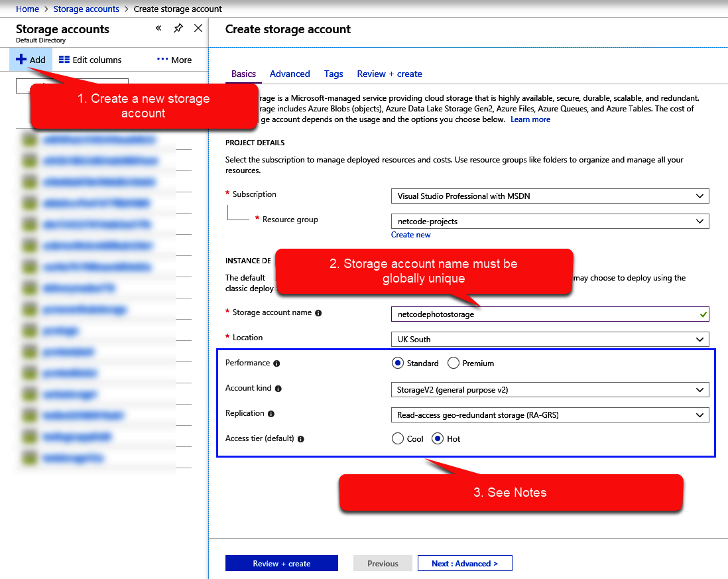The height and width of the screenshot is (579, 728).
Task: Show info tooltip for Performance
Action: (x=276, y=363)
